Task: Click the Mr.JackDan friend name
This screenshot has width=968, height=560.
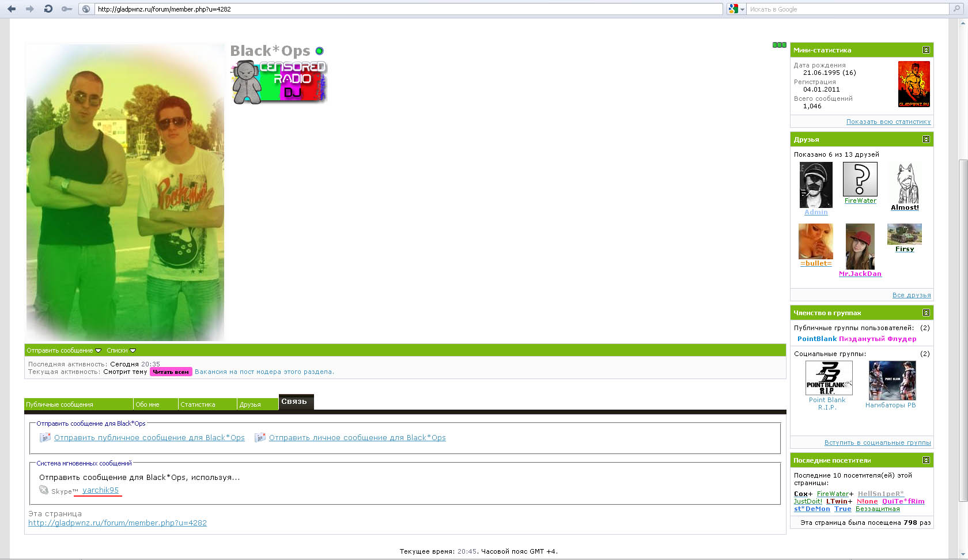Action: (860, 274)
